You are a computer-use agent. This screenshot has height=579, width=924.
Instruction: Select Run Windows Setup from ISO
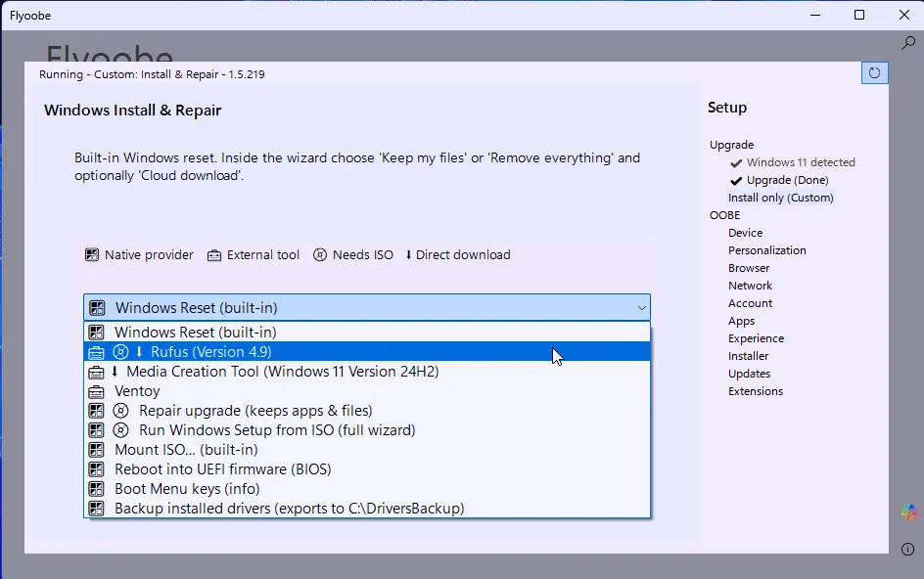[366, 430]
